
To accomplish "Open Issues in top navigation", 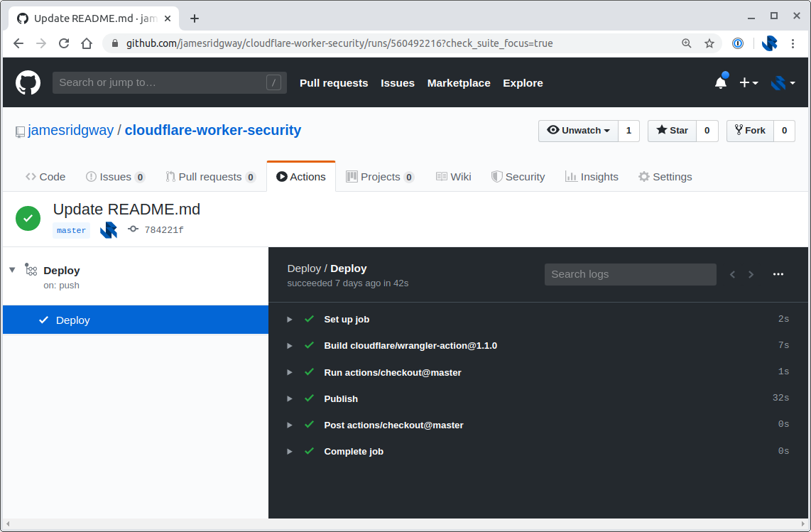I will pos(398,83).
